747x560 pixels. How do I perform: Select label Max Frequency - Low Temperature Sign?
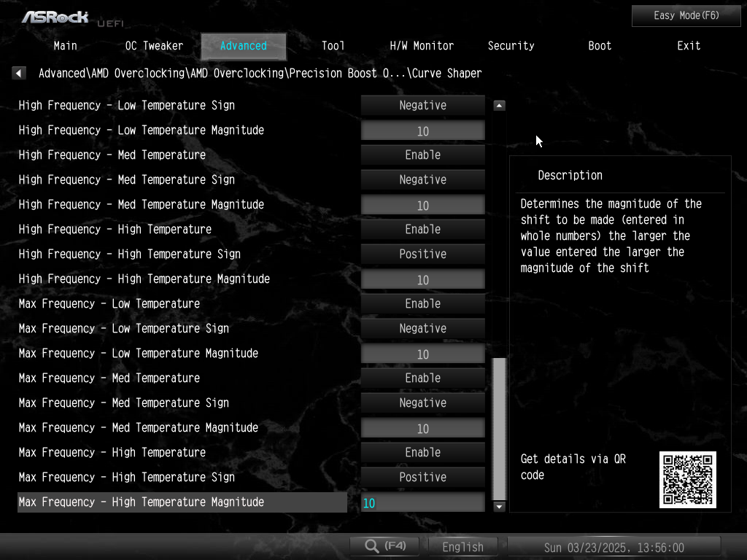(x=124, y=328)
